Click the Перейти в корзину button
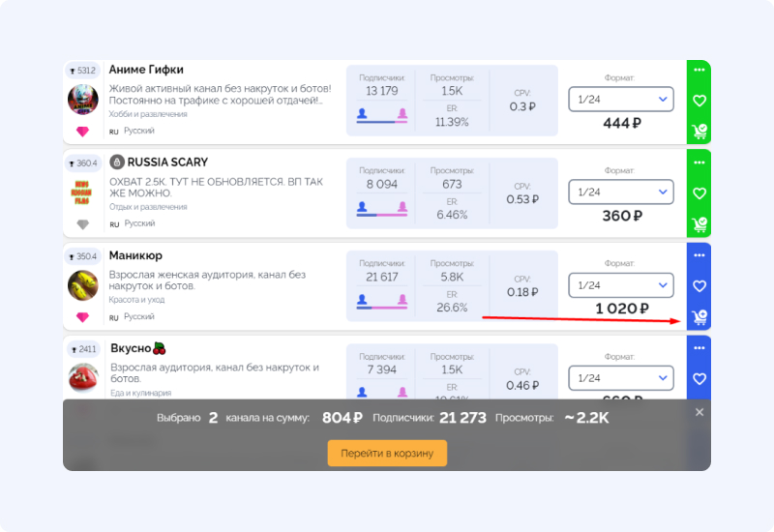This screenshot has height=532, width=774. (x=387, y=453)
